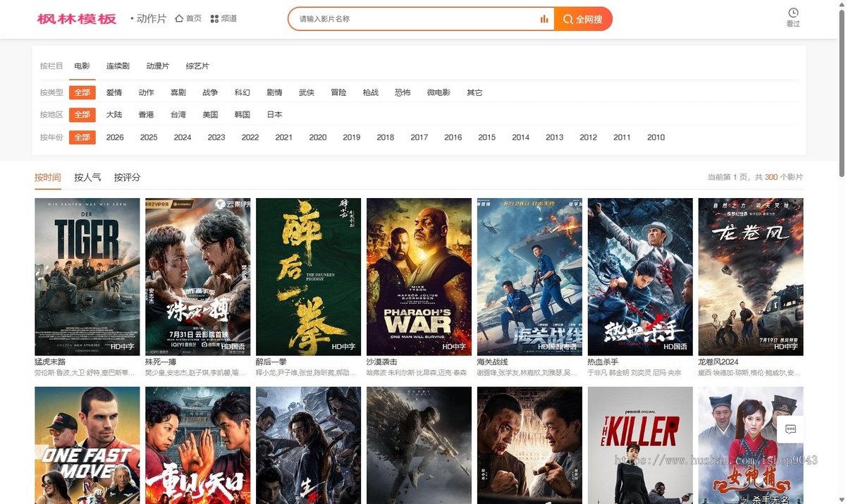The height and width of the screenshot is (504, 846).
Task: Click the 动作片 heading label
Action: click(151, 19)
